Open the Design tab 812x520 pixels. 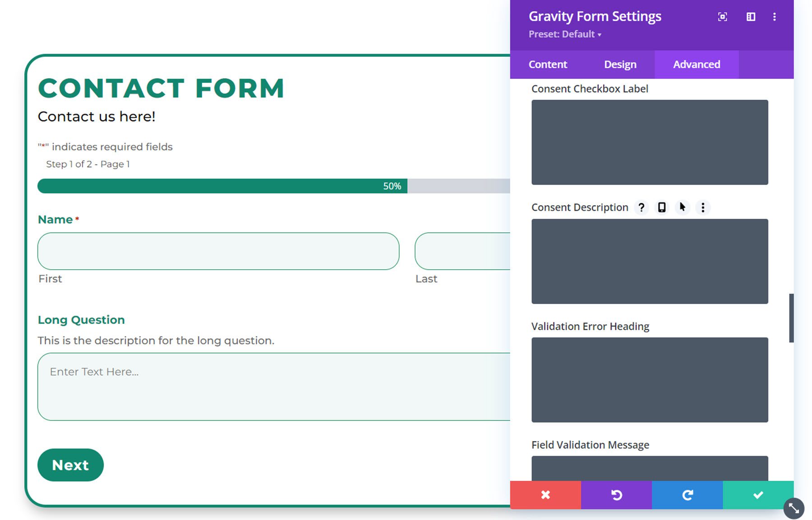pos(620,64)
